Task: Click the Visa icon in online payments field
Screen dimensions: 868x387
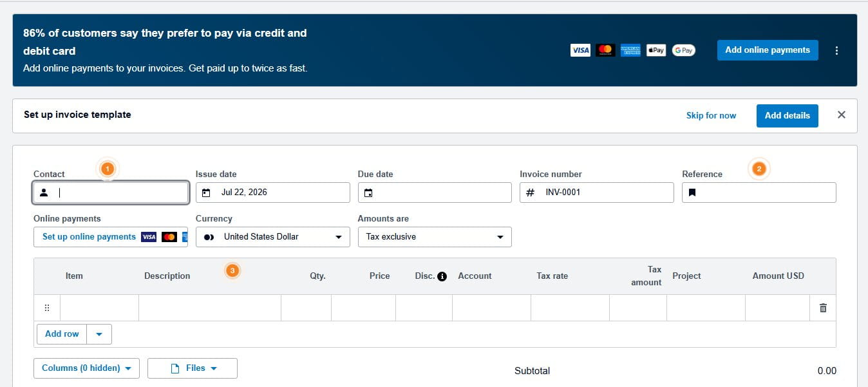Action: tap(149, 237)
